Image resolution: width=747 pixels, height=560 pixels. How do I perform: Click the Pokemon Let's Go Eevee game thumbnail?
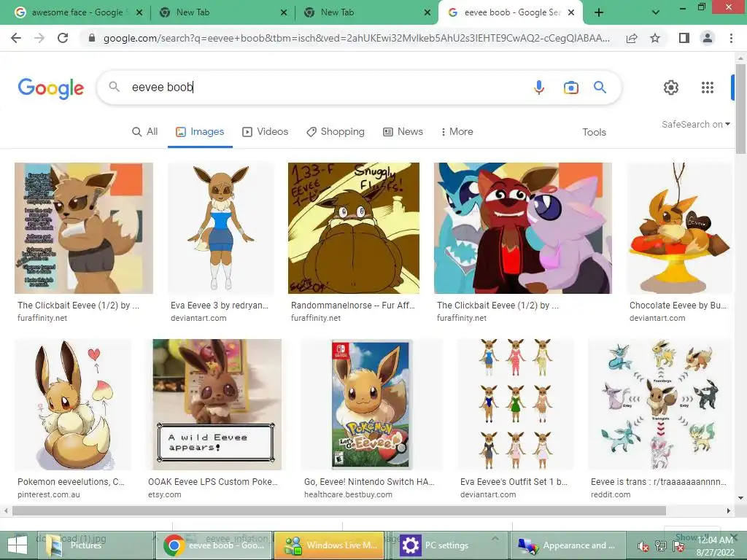tap(371, 404)
